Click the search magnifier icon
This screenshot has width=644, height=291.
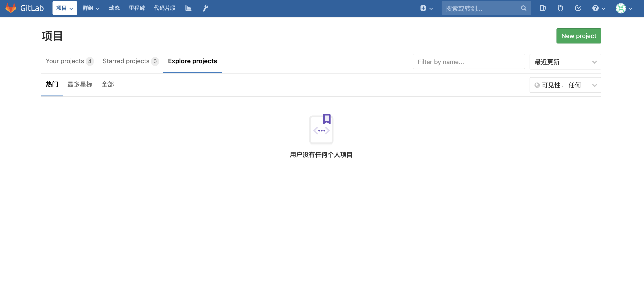pos(524,8)
